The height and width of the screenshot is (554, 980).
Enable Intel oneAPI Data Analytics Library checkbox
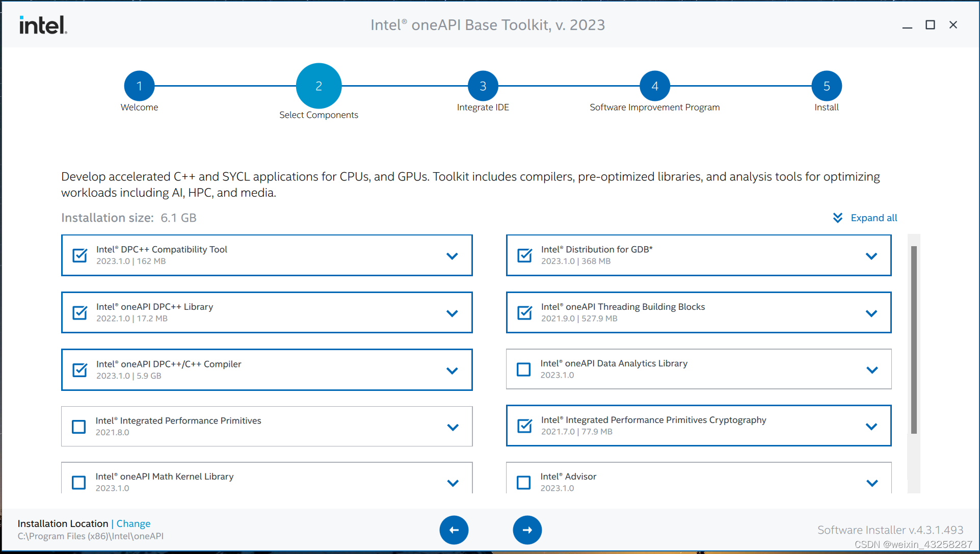click(524, 370)
